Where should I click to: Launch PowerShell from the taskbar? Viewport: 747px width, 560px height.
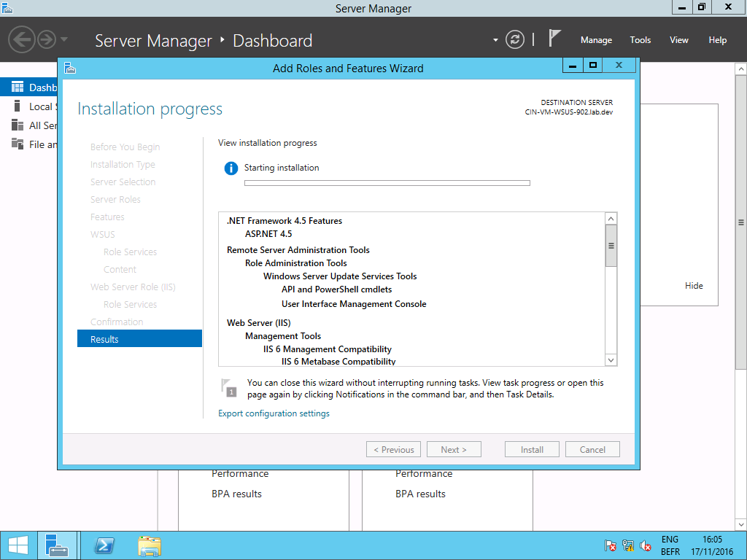[104, 545]
